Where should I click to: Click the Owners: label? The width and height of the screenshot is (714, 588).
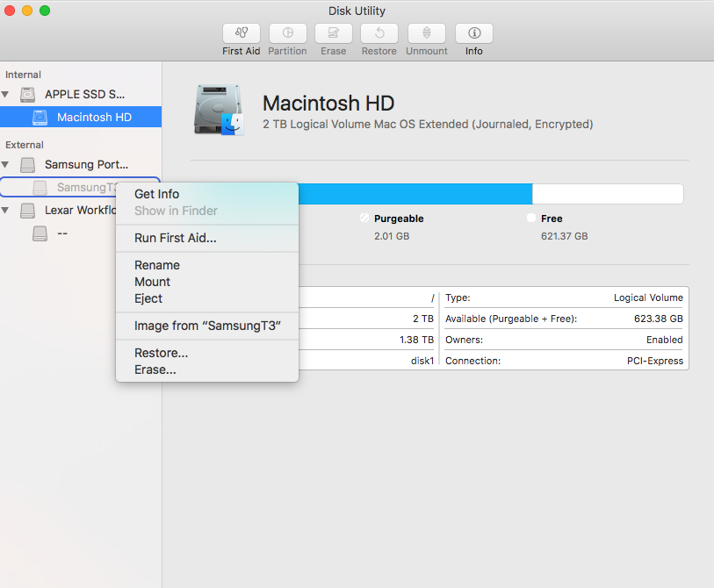pyautogui.click(x=464, y=340)
